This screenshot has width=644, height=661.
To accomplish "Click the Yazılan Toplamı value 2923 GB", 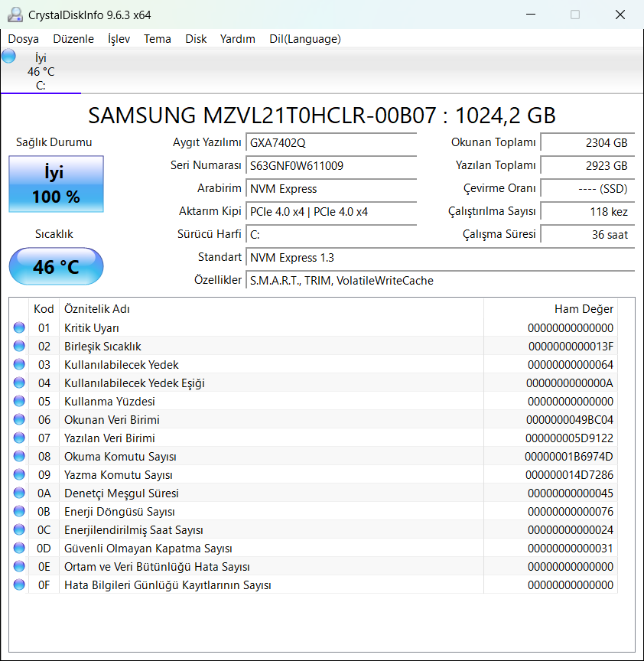I will (x=587, y=166).
